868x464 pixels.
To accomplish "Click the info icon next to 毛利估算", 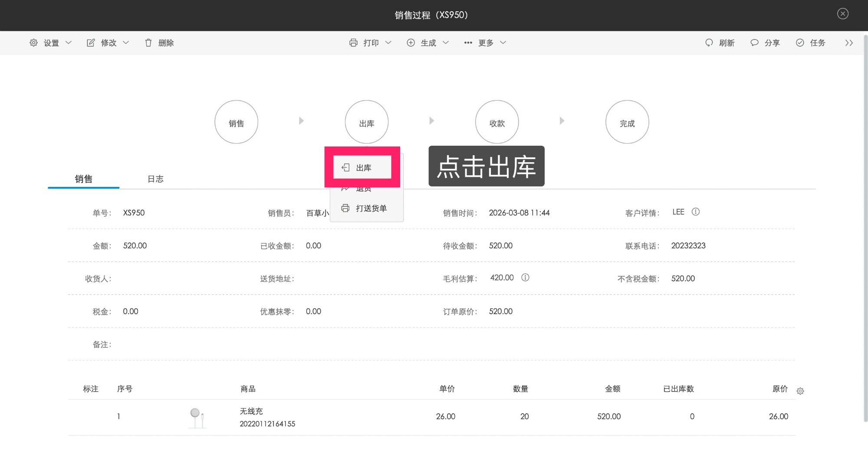I will [525, 278].
